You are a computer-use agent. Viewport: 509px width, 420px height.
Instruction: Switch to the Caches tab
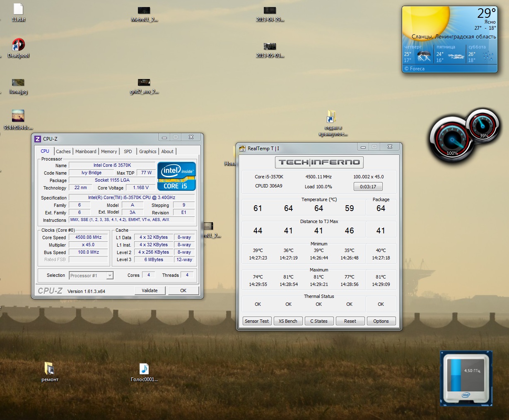click(x=63, y=151)
